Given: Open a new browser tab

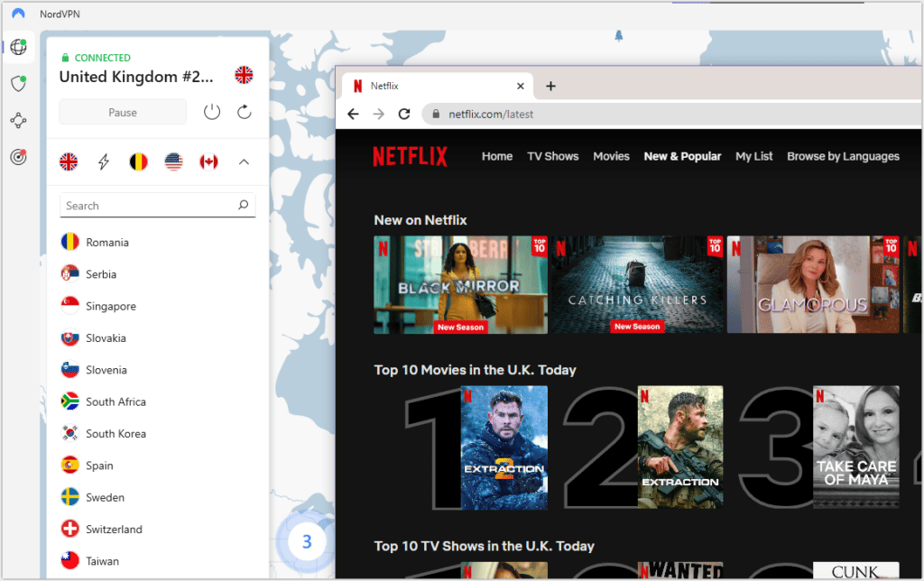Looking at the screenshot, I should pos(550,87).
